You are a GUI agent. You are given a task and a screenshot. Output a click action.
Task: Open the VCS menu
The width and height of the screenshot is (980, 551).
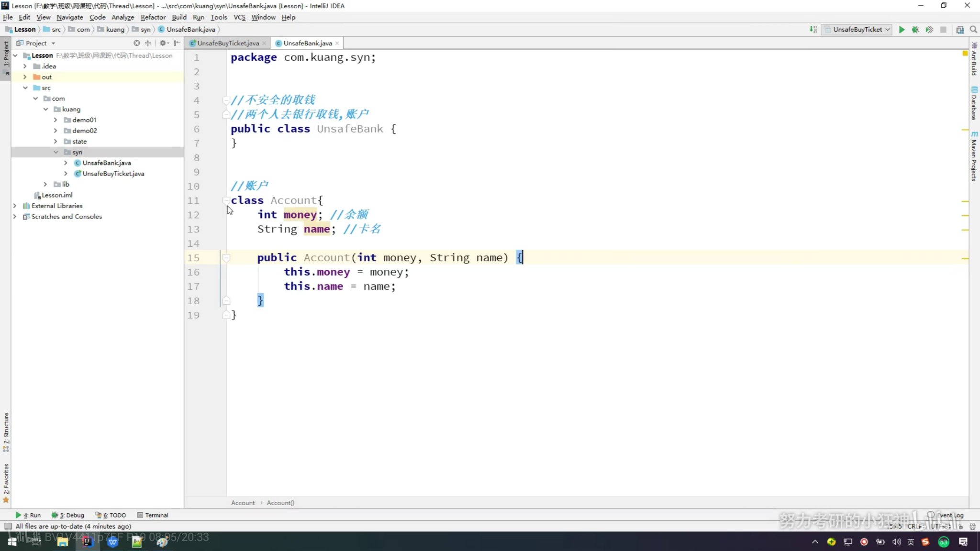[239, 17]
